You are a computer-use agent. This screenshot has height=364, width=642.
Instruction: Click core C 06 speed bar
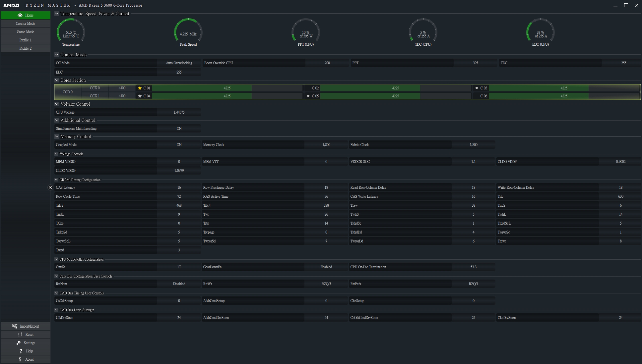click(x=564, y=96)
